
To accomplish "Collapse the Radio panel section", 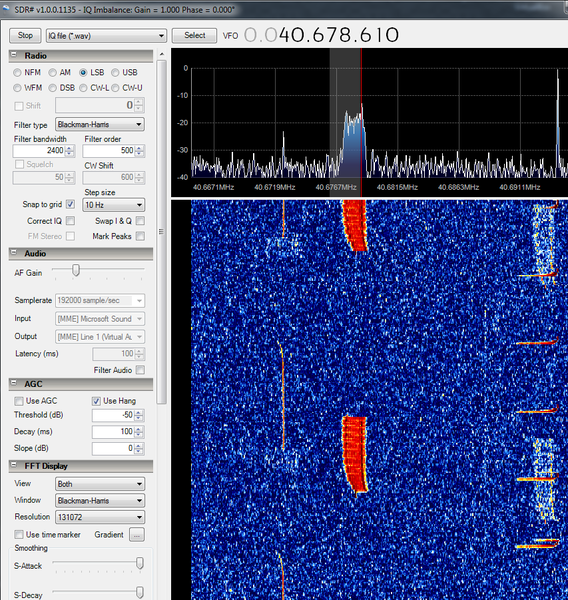I will pyautogui.click(x=14, y=55).
